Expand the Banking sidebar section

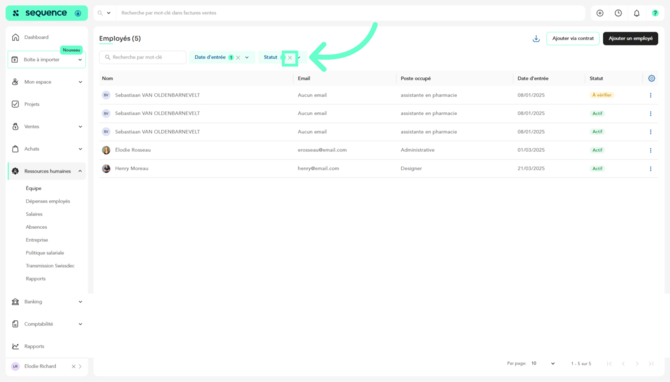click(47, 302)
